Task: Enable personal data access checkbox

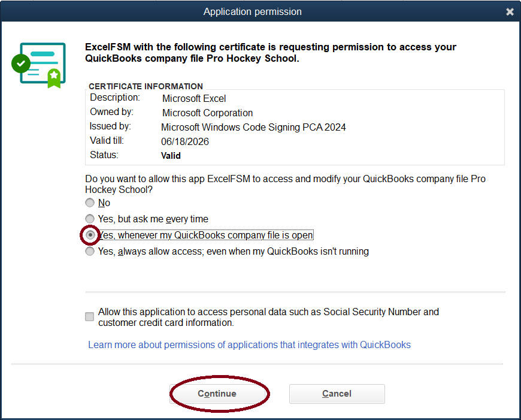Action: point(89,316)
